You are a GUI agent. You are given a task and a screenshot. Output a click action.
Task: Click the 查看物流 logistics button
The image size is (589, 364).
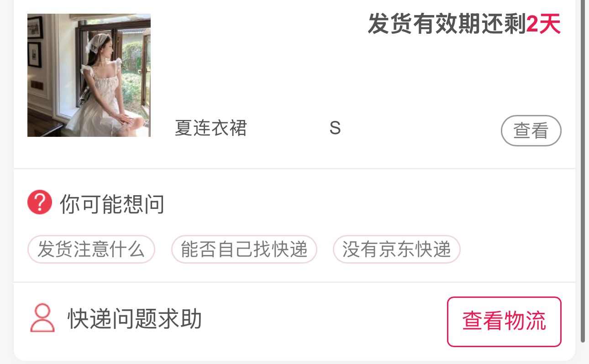(504, 322)
